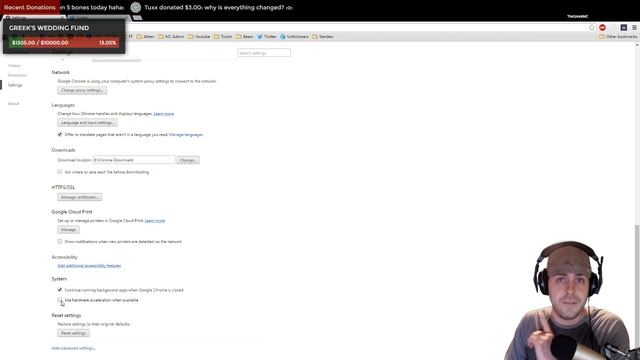Image resolution: width=640 pixels, height=360 pixels.
Task: Open the Beam bookmarks folder
Action: coord(245,37)
